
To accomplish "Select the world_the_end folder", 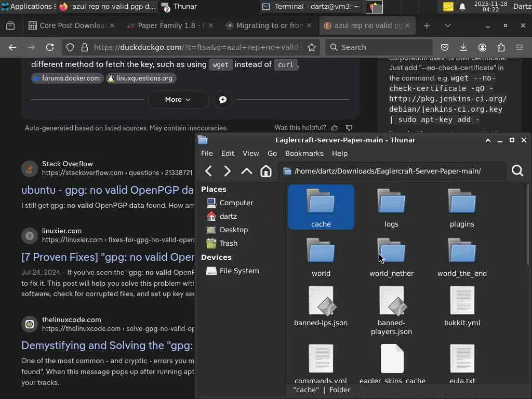I will [x=462, y=257].
